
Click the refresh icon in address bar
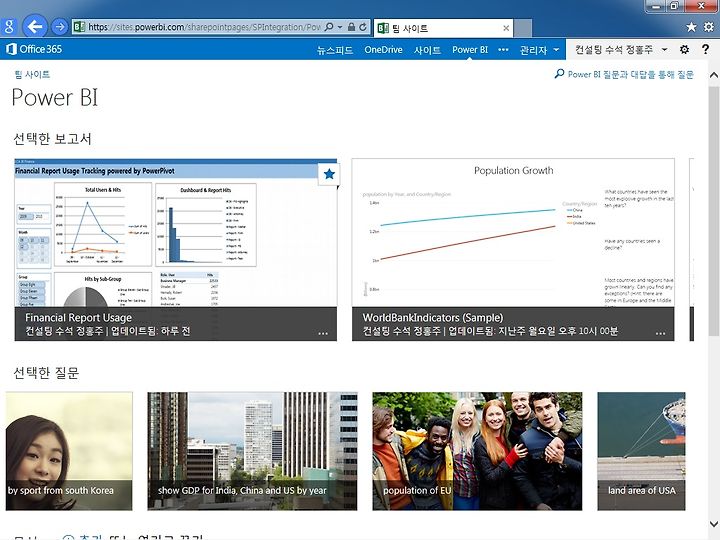pos(363,27)
